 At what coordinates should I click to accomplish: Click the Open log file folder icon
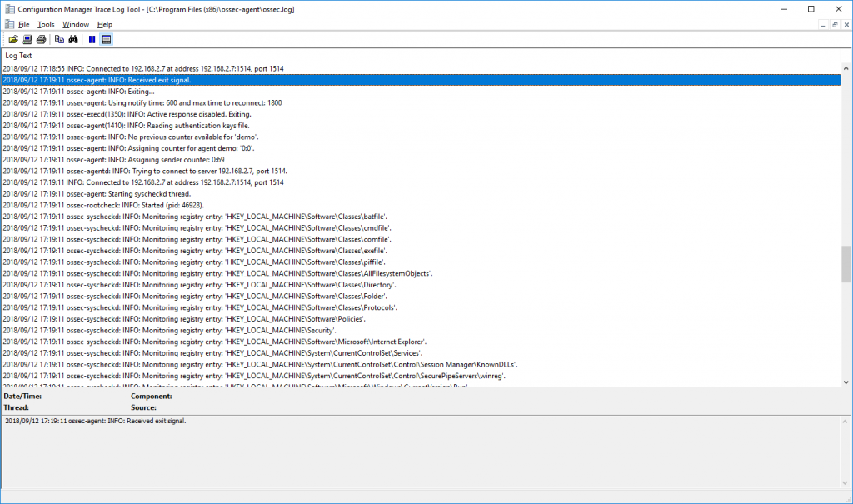tap(13, 39)
